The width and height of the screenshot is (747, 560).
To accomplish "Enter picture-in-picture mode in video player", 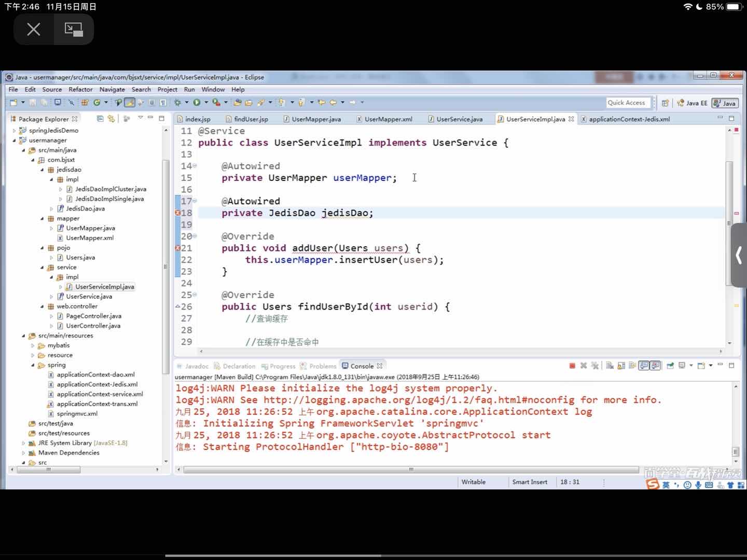I will [74, 29].
